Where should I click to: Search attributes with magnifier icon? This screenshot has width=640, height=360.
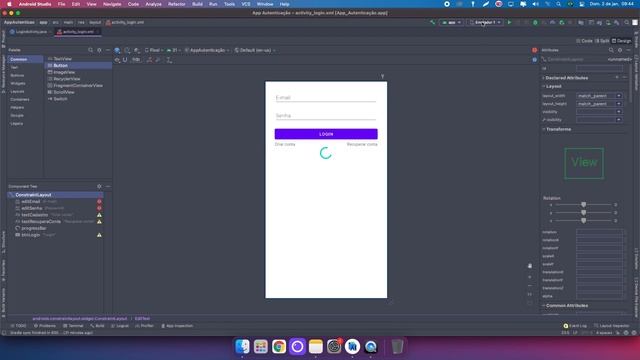click(611, 50)
